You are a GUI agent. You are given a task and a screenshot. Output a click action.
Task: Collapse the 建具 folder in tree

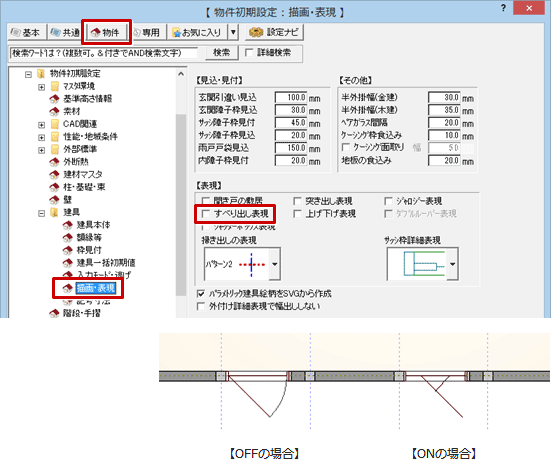pyautogui.click(x=41, y=213)
